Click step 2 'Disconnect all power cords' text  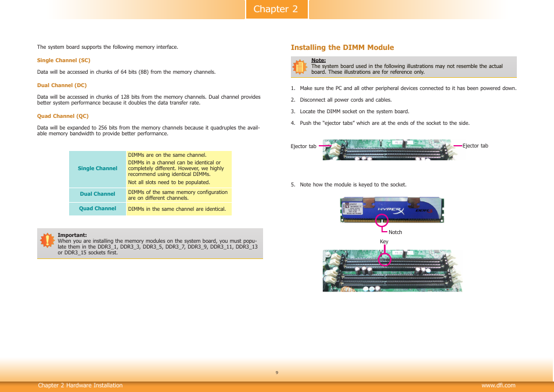point(346,100)
